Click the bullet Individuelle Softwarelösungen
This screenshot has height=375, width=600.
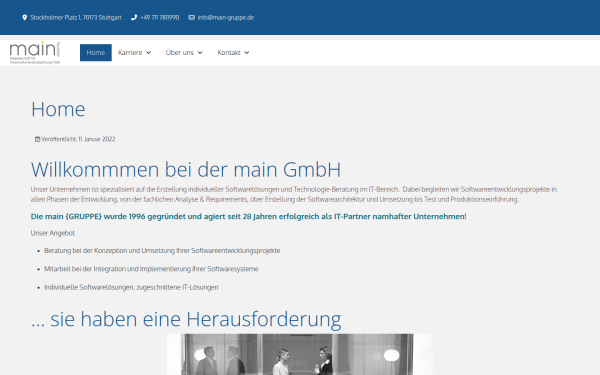131,287
